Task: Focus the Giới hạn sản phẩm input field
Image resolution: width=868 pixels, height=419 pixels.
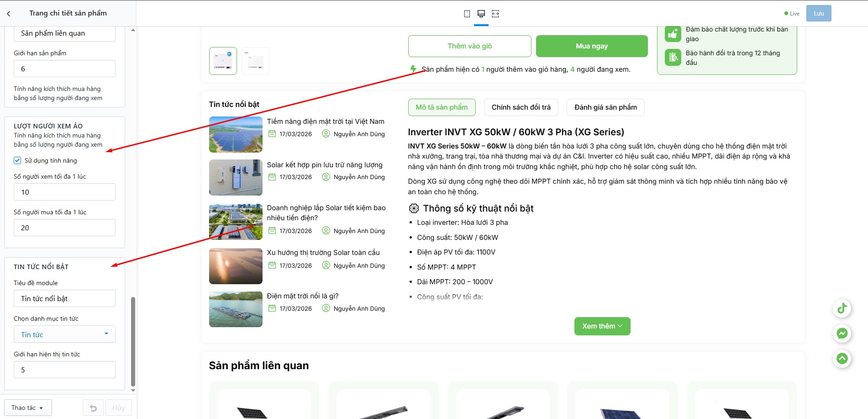Action: click(x=64, y=69)
